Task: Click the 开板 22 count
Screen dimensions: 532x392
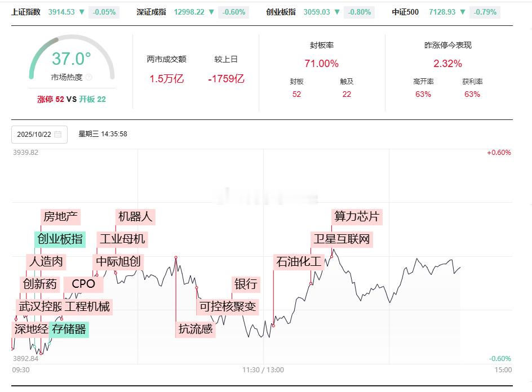Action: pos(92,99)
